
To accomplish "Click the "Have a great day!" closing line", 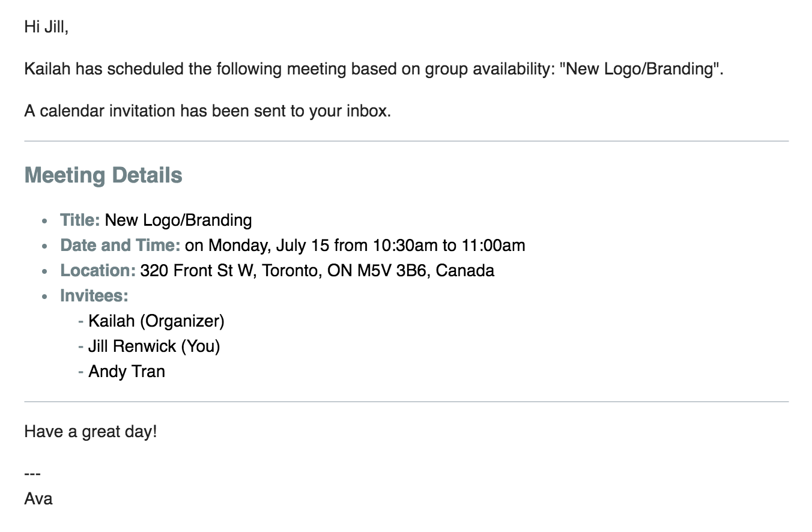I will (x=91, y=432).
